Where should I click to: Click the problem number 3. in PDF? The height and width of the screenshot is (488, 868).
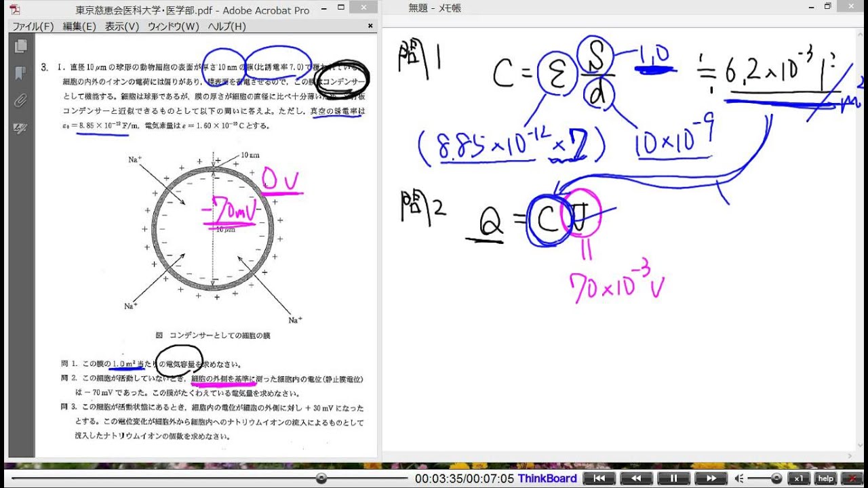coord(45,67)
